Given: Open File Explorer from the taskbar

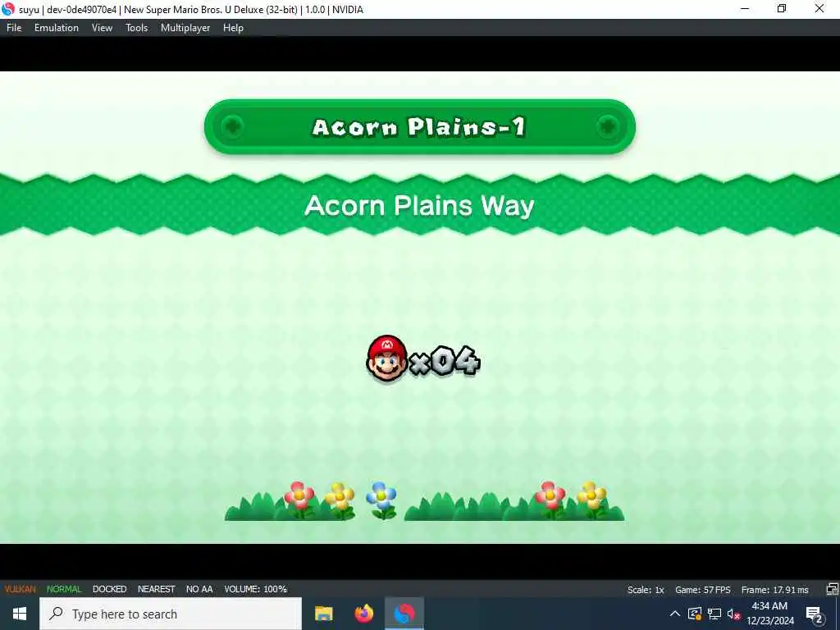Looking at the screenshot, I should click(323, 614).
